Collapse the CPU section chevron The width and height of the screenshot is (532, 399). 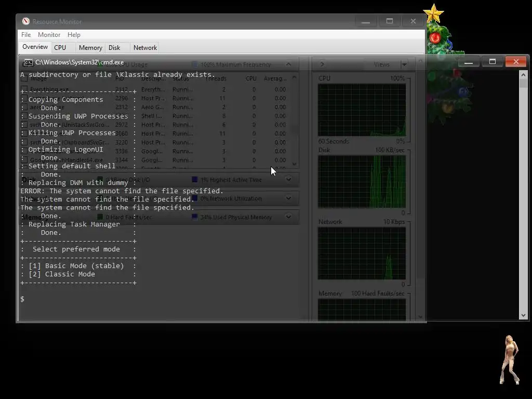(288, 64)
